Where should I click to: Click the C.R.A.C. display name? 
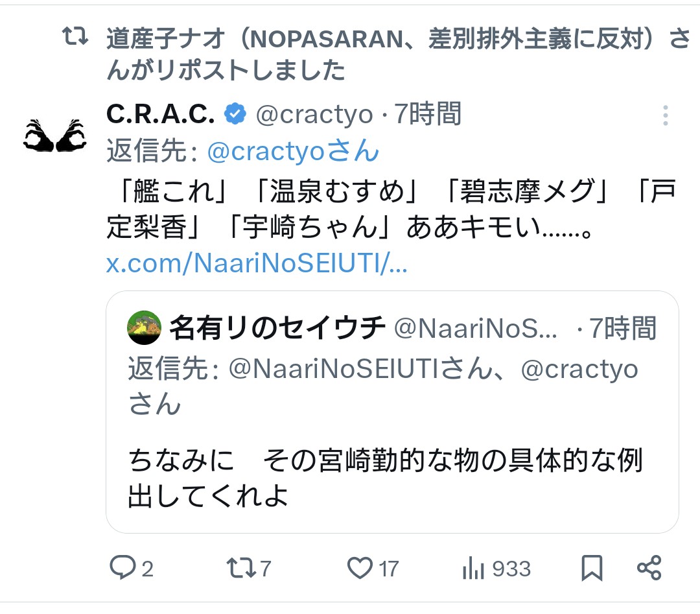click(x=160, y=115)
